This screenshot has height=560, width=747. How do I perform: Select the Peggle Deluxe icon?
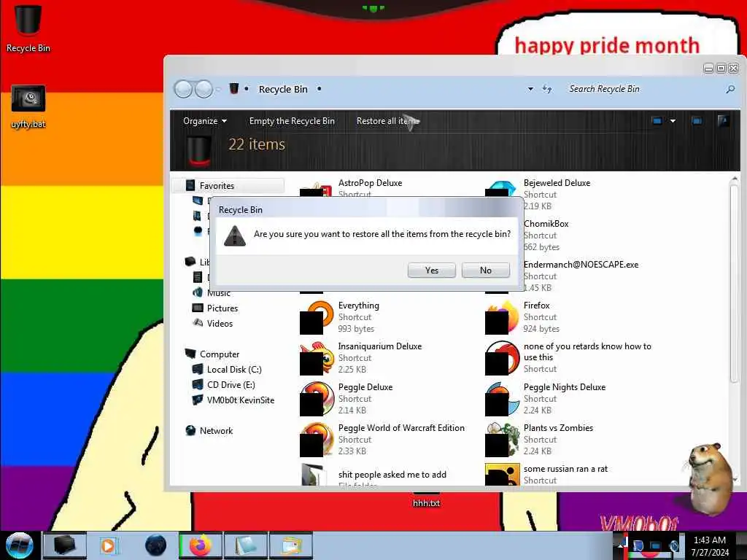click(x=317, y=399)
